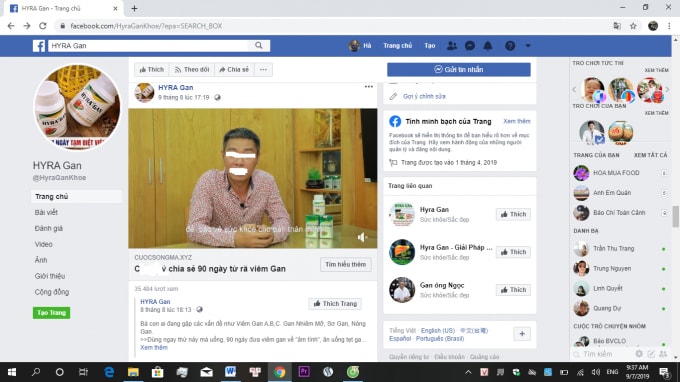This screenshot has width=680, height=382.
Task: Click the create group icon in chat sidebar
Action: point(663,354)
